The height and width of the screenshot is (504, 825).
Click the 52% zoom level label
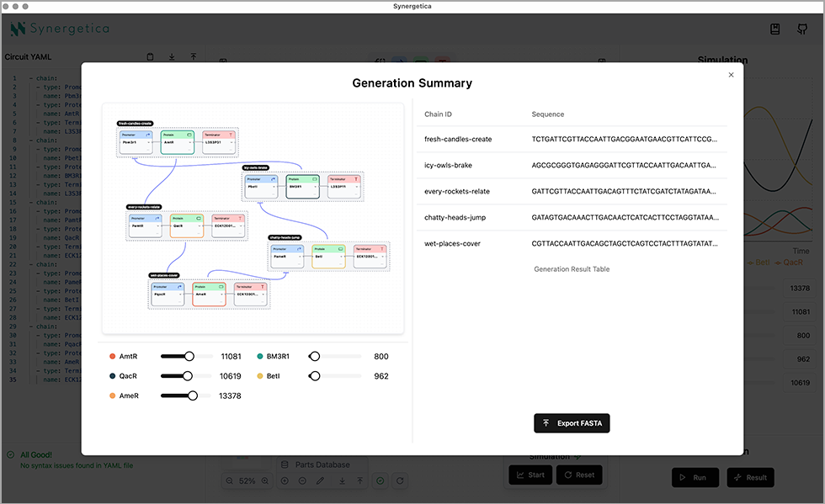tap(247, 480)
